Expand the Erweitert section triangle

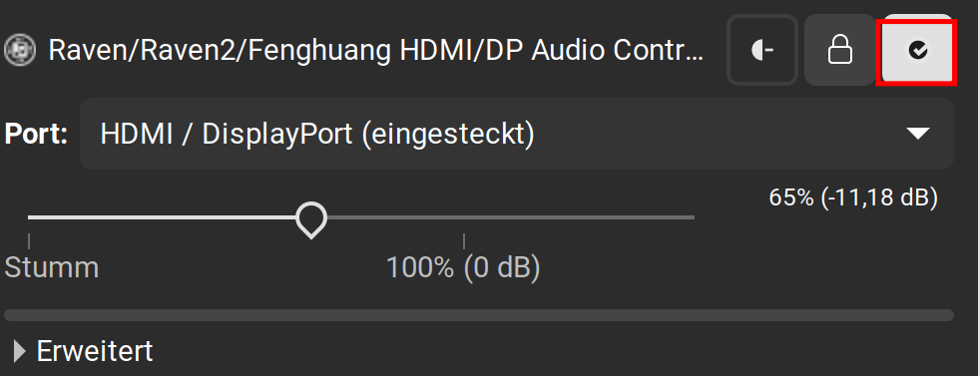click(19, 352)
